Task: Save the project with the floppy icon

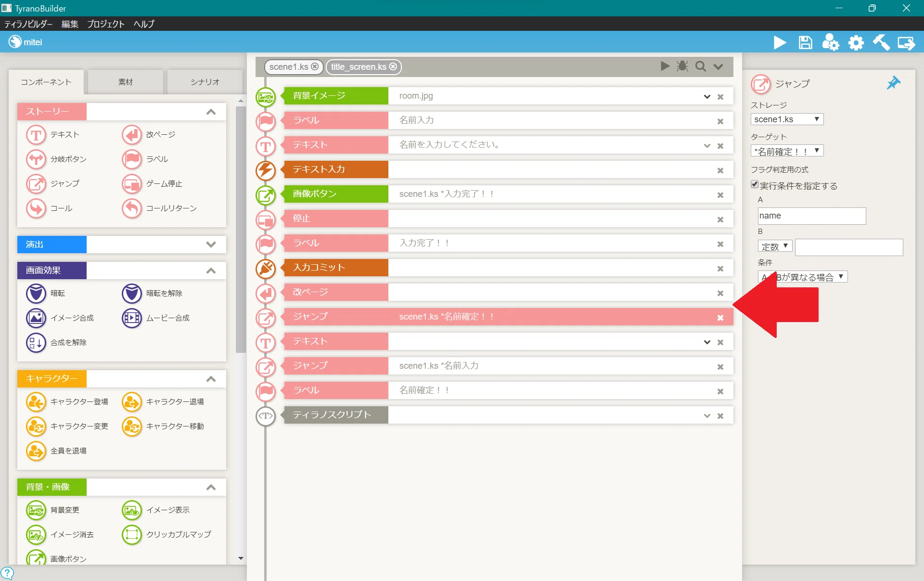Action: pos(805,43)
